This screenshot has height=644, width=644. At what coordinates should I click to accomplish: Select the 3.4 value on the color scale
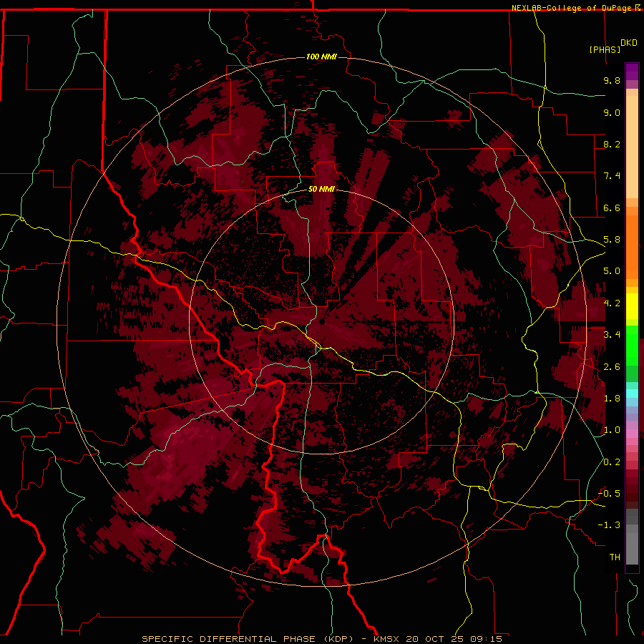[612, 335]
